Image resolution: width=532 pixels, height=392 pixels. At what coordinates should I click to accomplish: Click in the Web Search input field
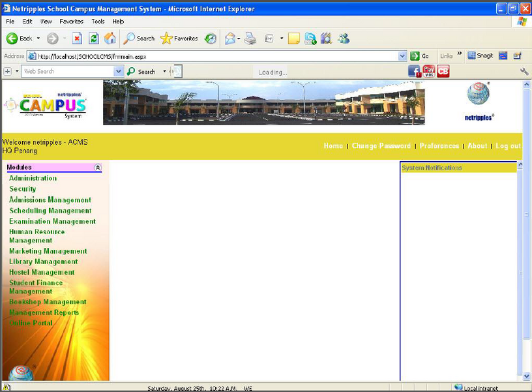coord(67,71)
